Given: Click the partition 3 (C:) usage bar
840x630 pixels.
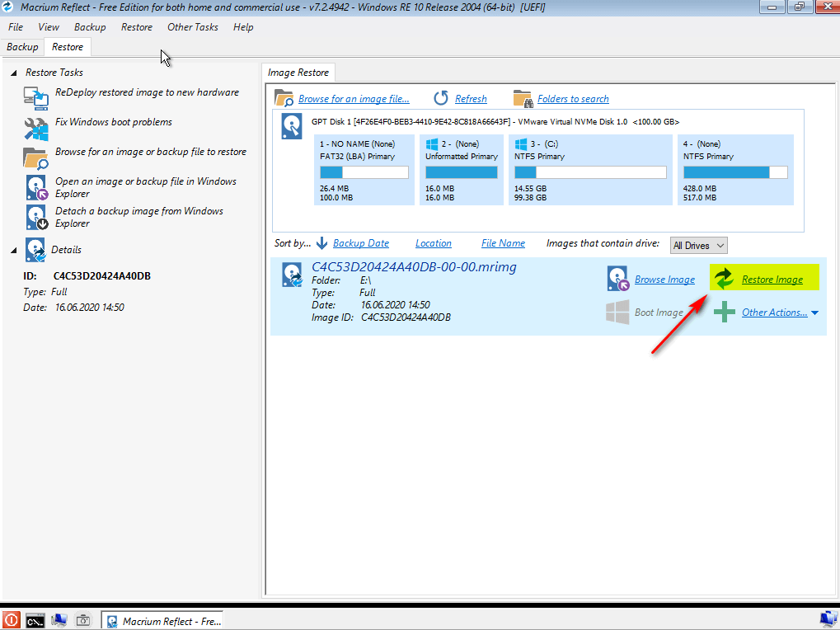Looking at the screenshot, I should click(590, 172).
